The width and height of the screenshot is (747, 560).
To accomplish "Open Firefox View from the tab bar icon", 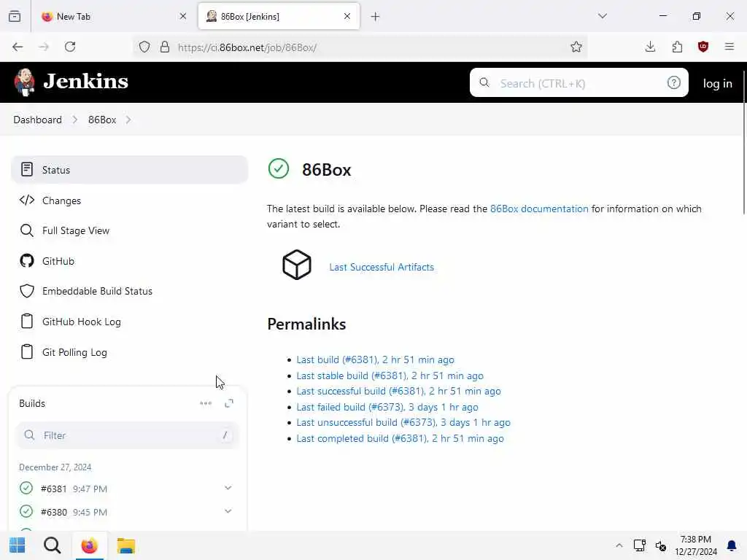I will click(15, 16).
